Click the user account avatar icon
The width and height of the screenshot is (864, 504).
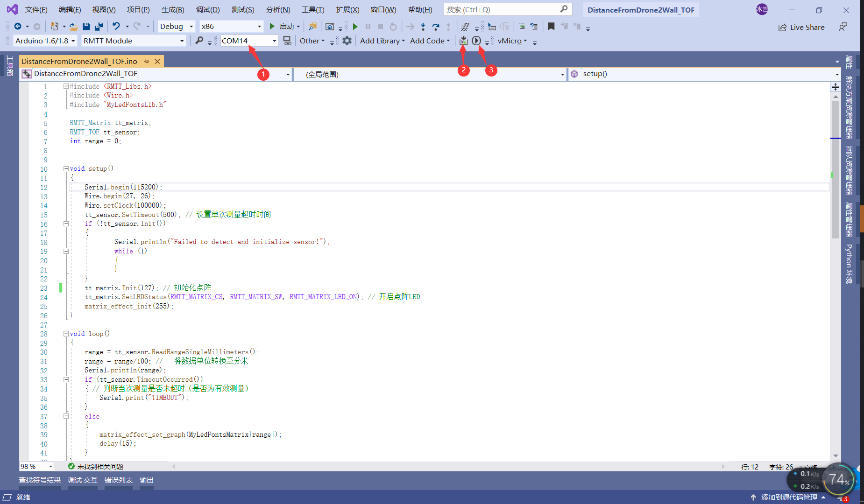(762, 9)
